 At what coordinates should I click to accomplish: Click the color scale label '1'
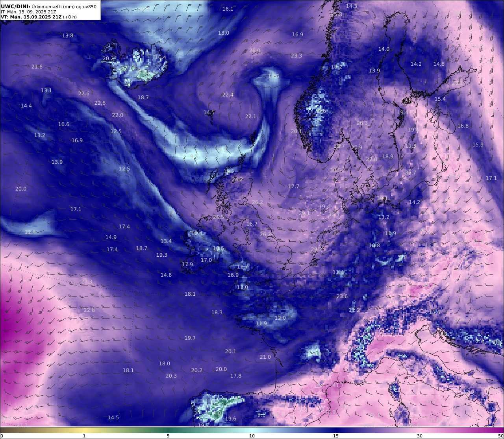(x=84, y=436)
